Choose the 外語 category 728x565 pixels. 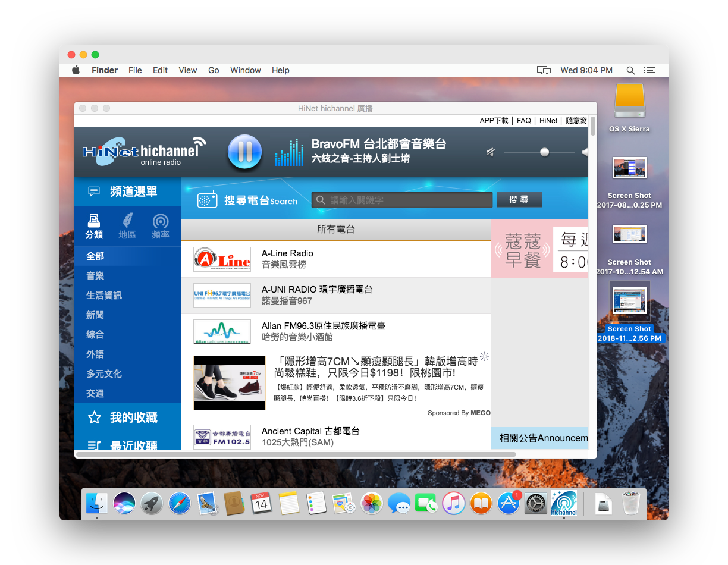[x=95, y=354]
